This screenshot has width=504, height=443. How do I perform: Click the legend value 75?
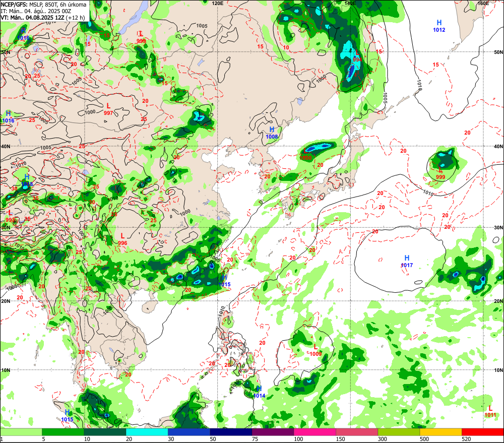[x=255, y=439]
